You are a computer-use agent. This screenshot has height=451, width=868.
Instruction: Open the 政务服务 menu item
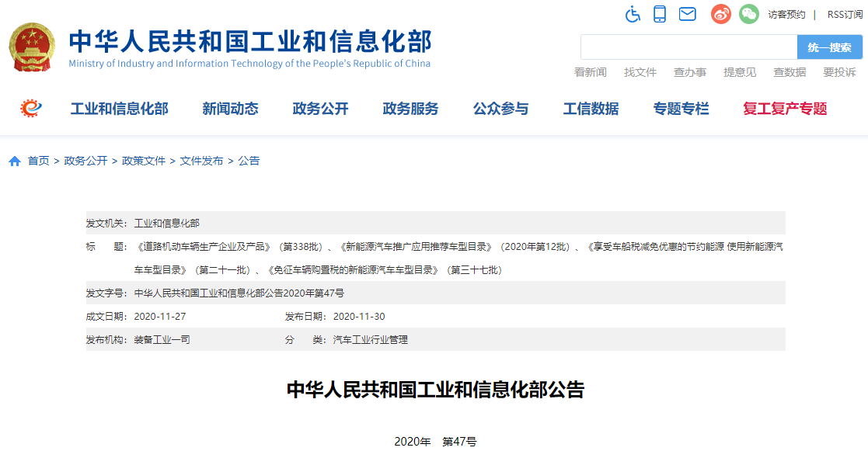tap(411, 109)
